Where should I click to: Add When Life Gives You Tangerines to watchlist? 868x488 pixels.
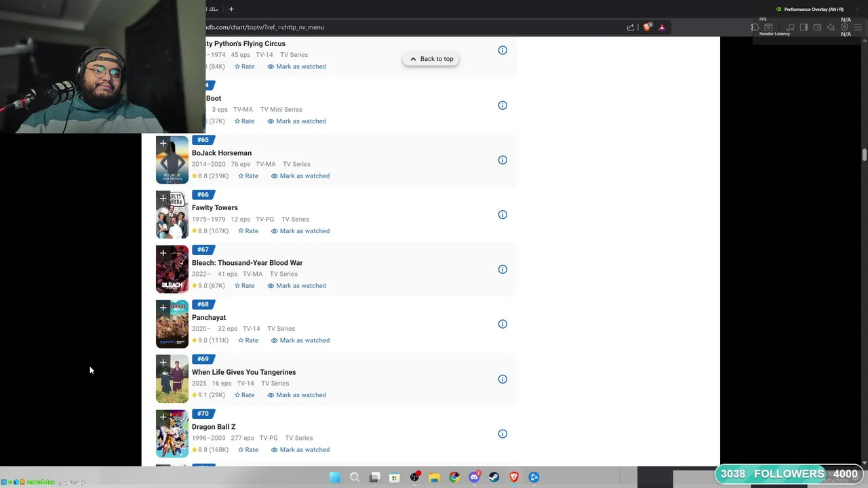(x=163, y=363)
